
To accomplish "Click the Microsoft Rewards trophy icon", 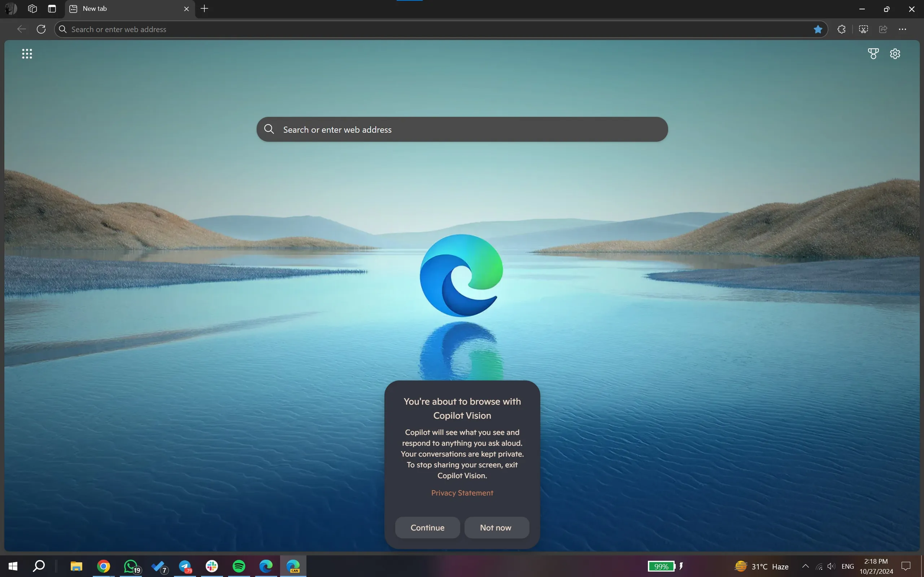I will [x=873, y=54].
